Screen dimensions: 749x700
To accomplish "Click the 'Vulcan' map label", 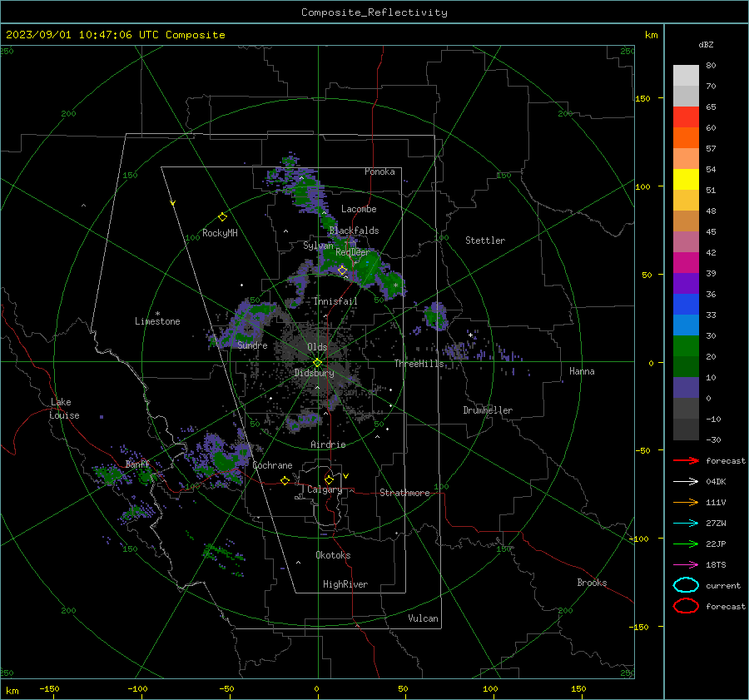I will pos(423,618).
